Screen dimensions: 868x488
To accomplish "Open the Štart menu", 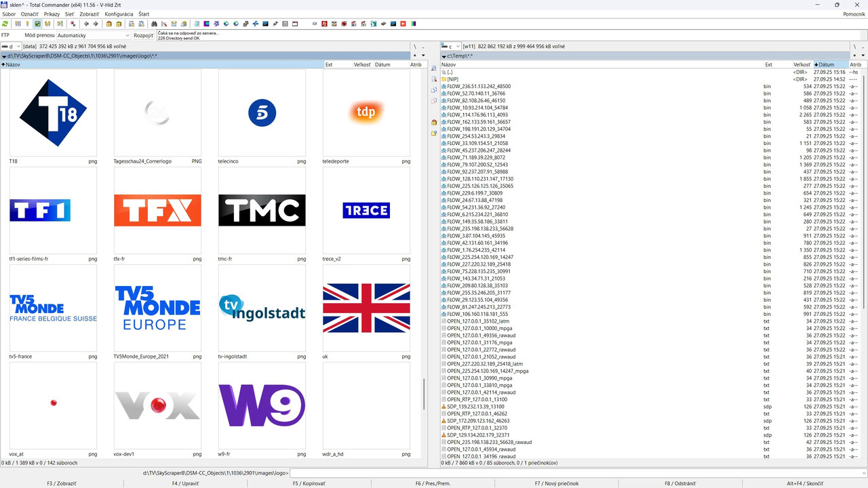I will click(x=144, y=14).
